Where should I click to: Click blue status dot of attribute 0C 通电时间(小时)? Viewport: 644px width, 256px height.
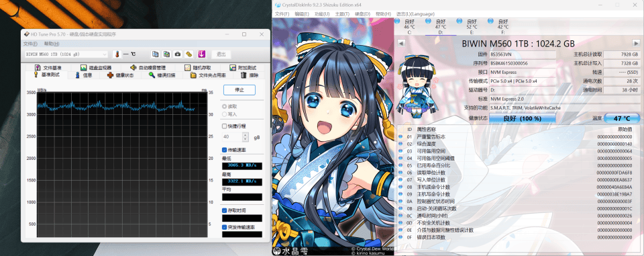(x=401, y=216)
